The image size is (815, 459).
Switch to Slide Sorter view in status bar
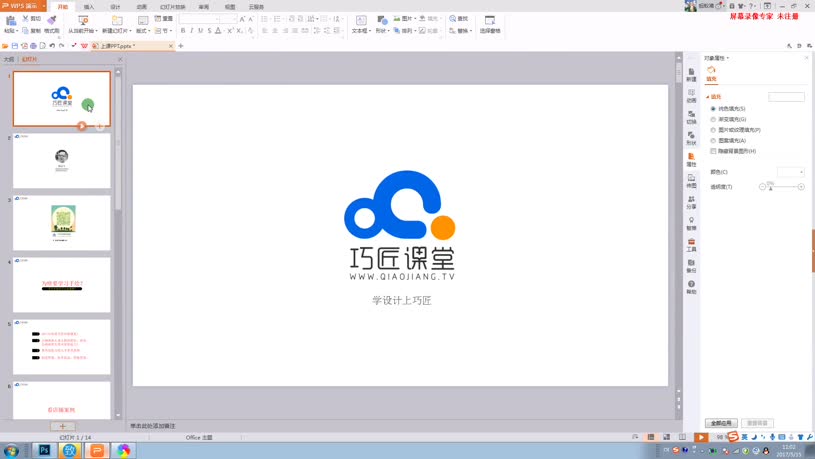coord(666,437)
